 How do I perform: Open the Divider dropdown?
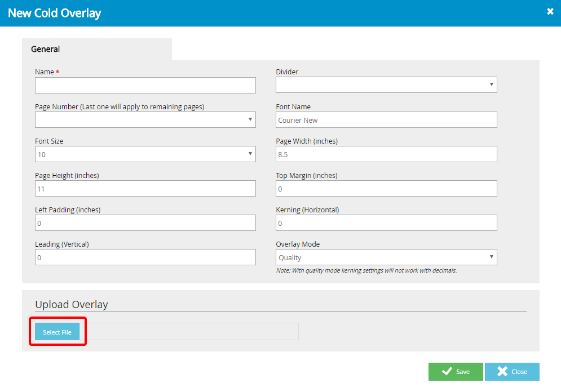tap(386, 85)
